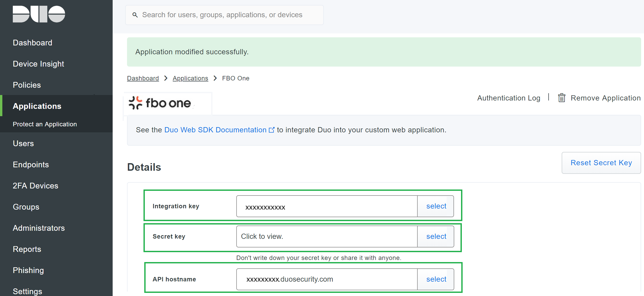644x296 pixels.
Task: Click select button for Integration key
Action: point(436,206)
